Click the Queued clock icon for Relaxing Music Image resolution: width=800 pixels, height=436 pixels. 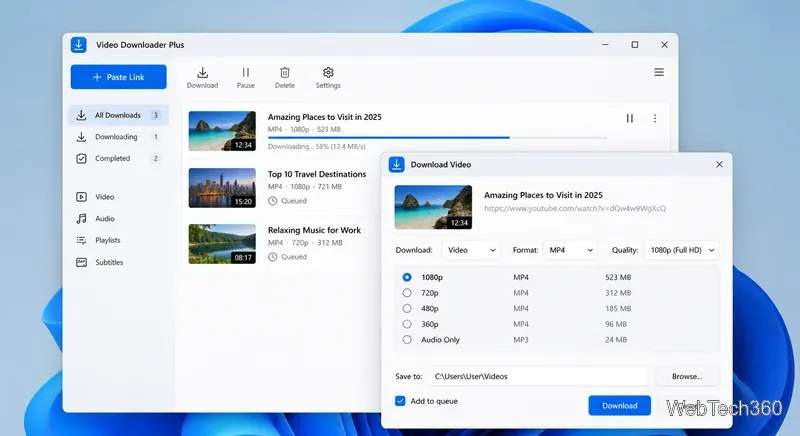(272, 257)
